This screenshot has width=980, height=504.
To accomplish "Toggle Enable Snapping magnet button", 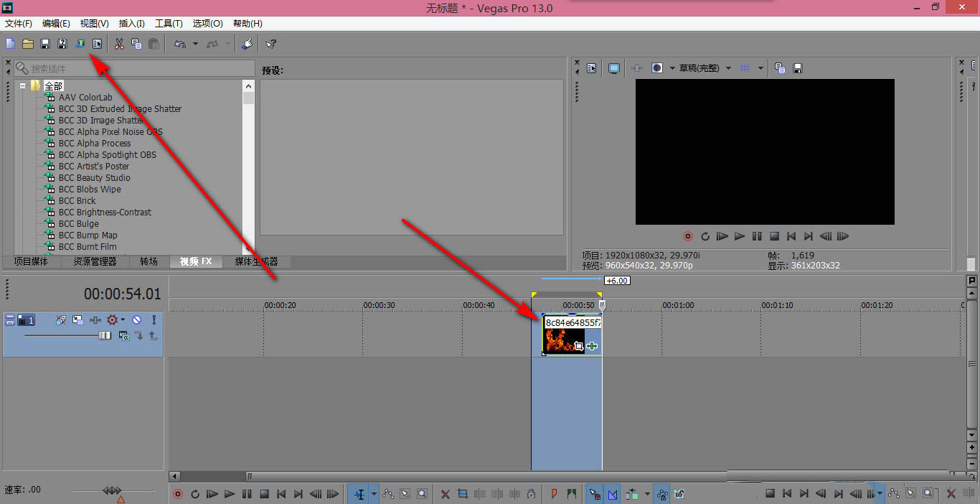I will [594, 494].
